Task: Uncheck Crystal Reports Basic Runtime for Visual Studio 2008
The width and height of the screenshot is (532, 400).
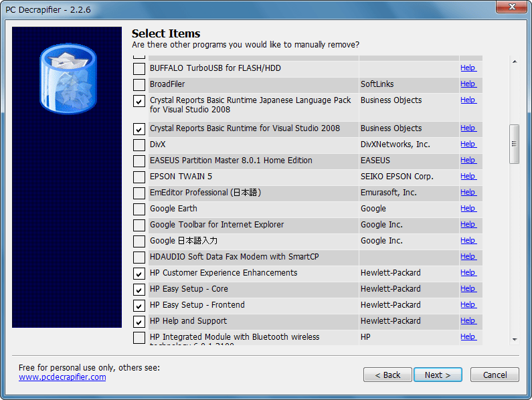Action: click(x=139, y=129)
